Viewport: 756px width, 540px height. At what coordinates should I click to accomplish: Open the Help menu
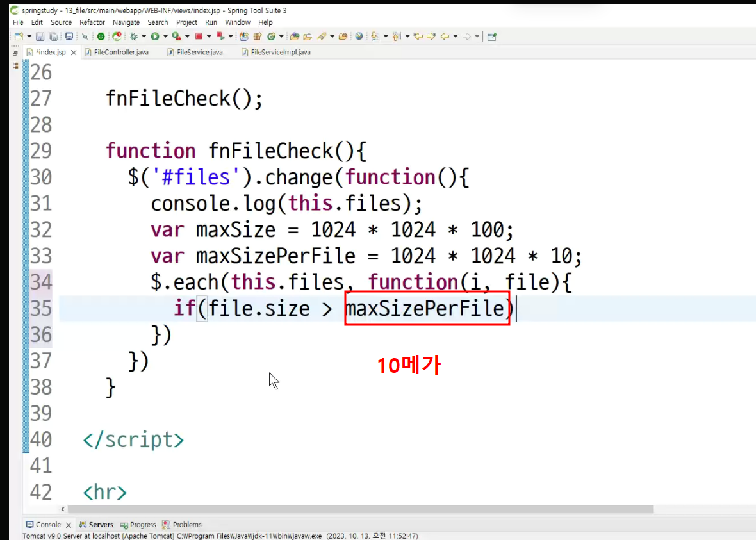pyautogui.click(x=265, y=22)
